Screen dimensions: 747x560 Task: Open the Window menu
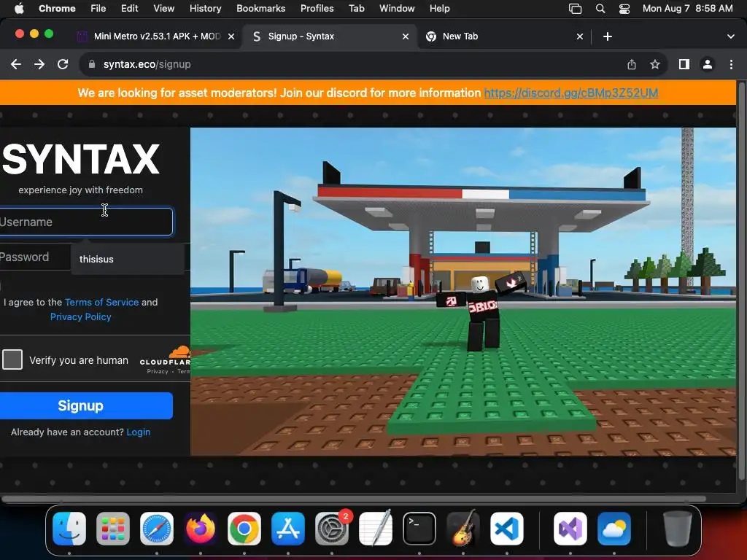pyautogui.click(x=397, y=9)
